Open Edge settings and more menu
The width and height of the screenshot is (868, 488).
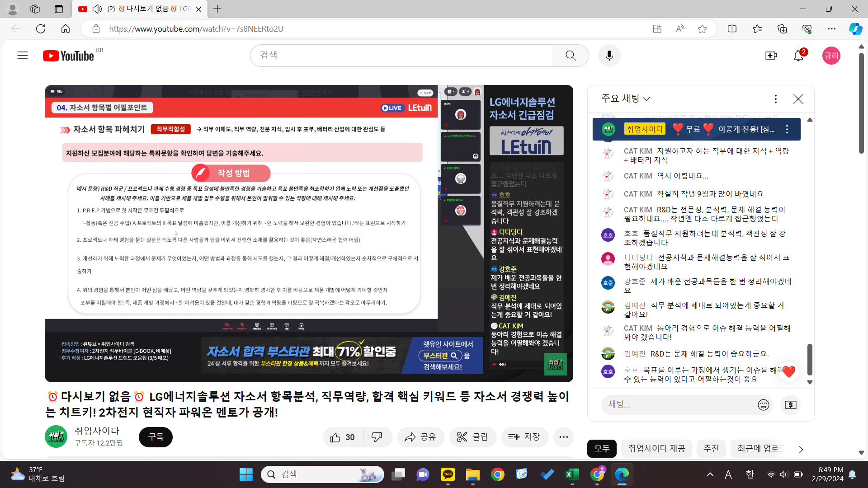pos(832,29)
